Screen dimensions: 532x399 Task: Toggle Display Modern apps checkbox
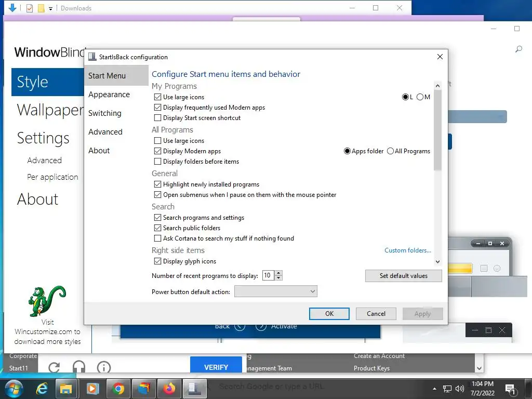[x=157, y=151]
